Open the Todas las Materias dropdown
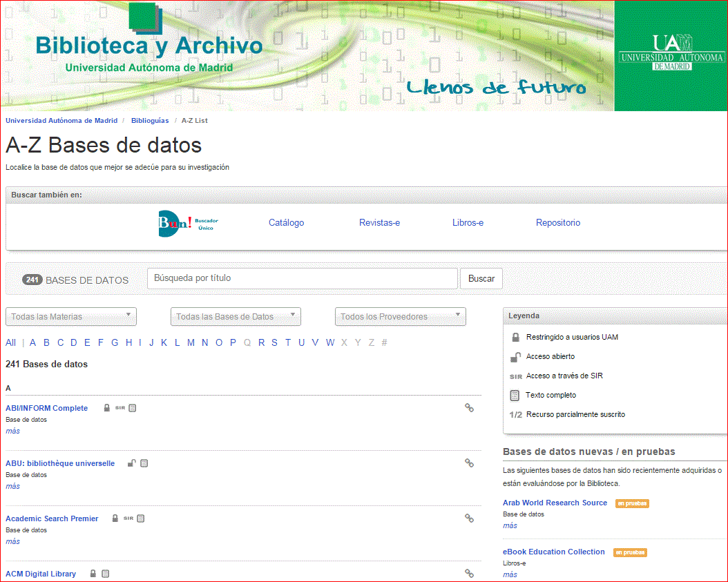Screen dimensions: 728x582 pos(71,316)
